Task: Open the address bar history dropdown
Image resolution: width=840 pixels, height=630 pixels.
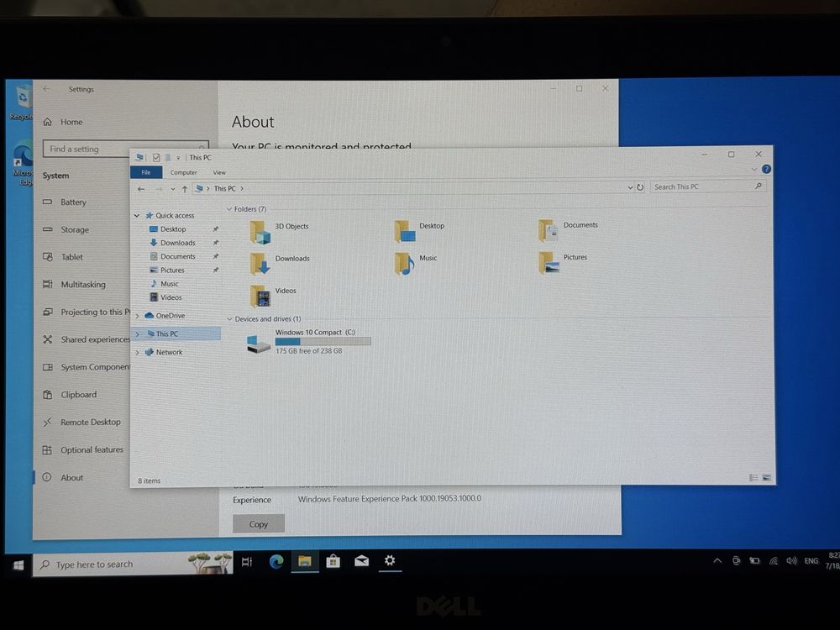Action: click(x=630, y=187)
